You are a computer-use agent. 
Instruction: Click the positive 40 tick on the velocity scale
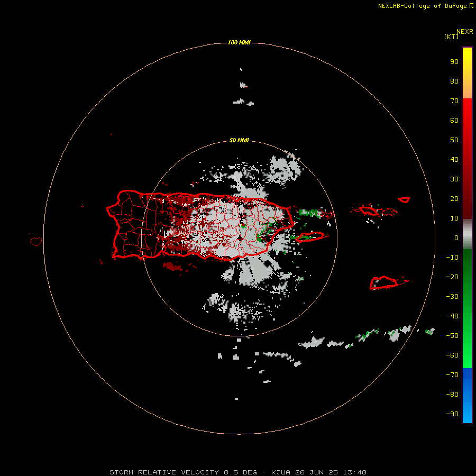tap(454, 160)
